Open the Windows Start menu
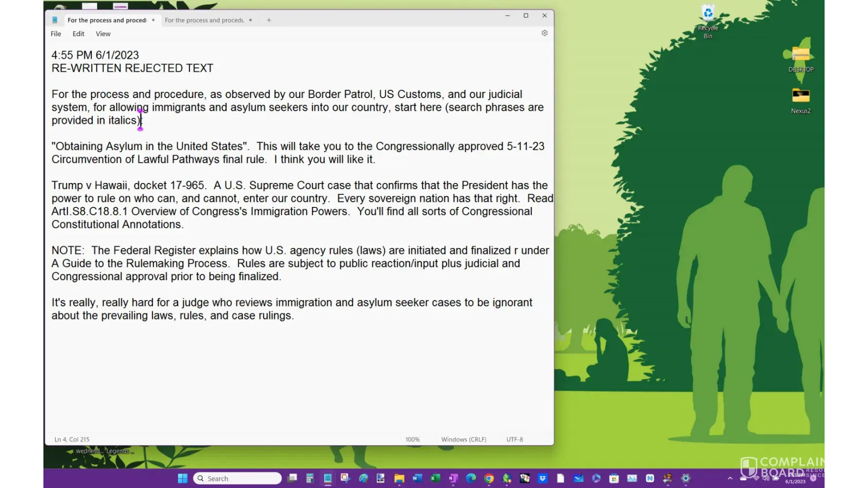 click(x=183, y=478)
